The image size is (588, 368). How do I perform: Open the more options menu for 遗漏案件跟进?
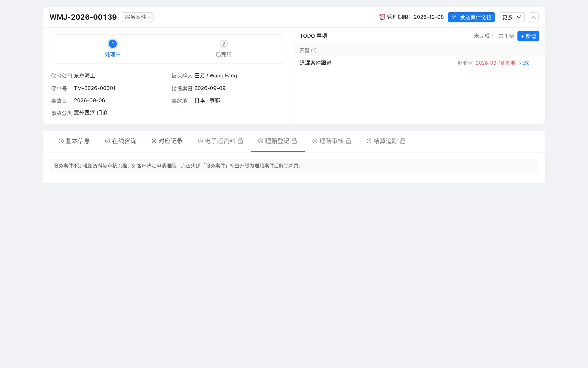coord(536,63)
